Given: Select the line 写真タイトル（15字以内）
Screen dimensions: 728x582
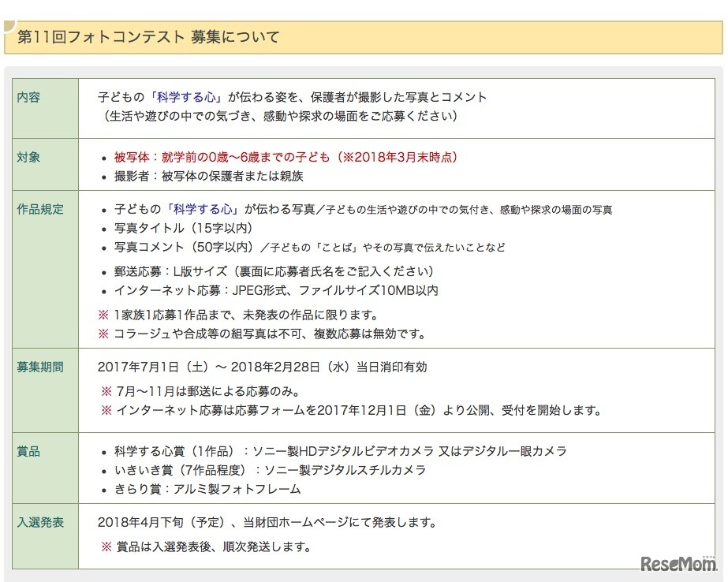Looking at the screenshot, I should 184,229.
